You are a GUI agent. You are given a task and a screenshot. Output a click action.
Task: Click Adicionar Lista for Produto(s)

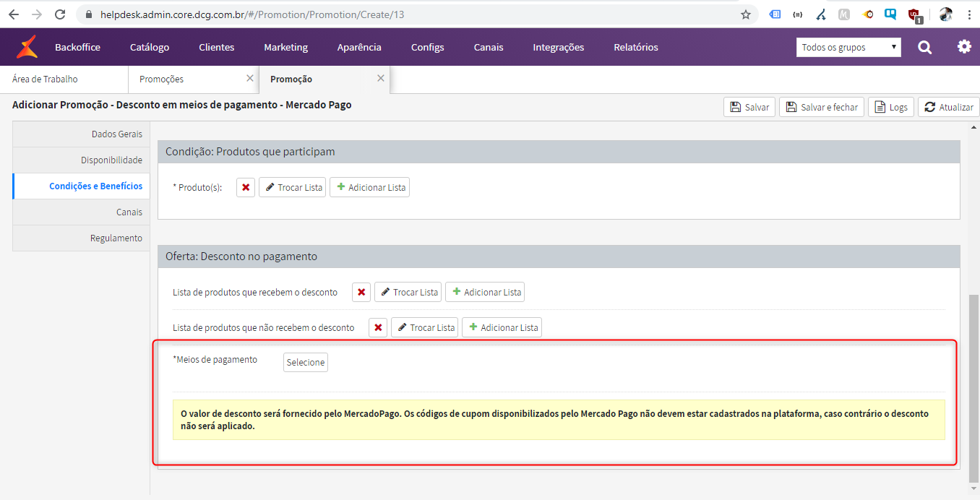[x=369, y=187]
